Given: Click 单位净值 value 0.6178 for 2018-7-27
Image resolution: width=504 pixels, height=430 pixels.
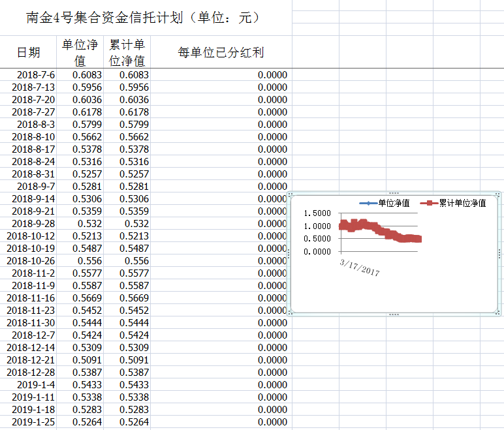Looking at the screenshot, I should (80, 112).
